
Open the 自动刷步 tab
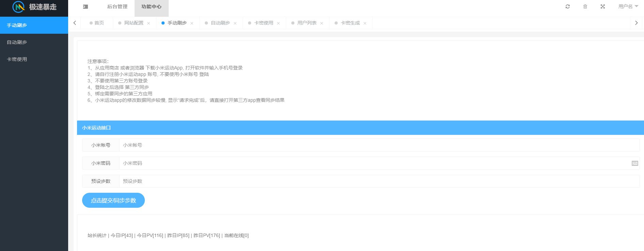(220, 23)
